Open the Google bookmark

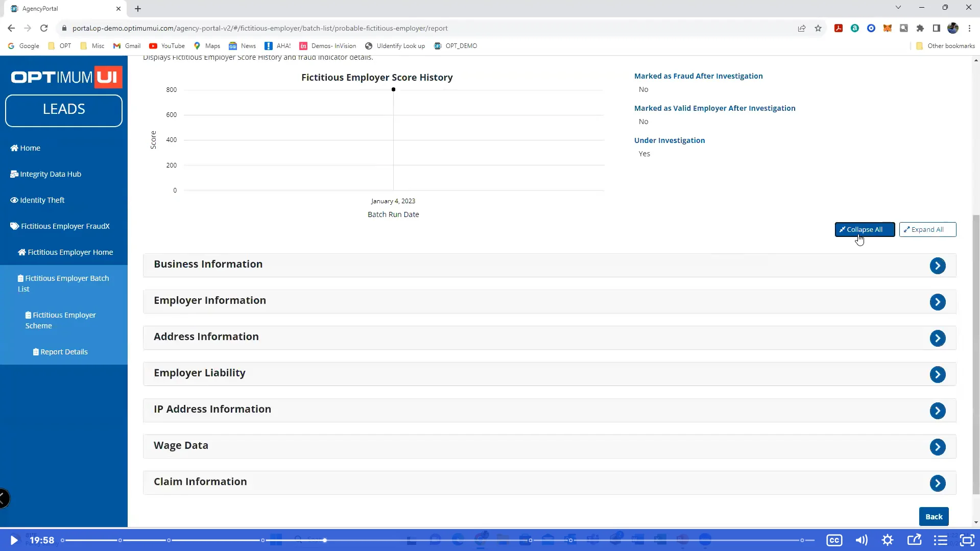(23, 46)
